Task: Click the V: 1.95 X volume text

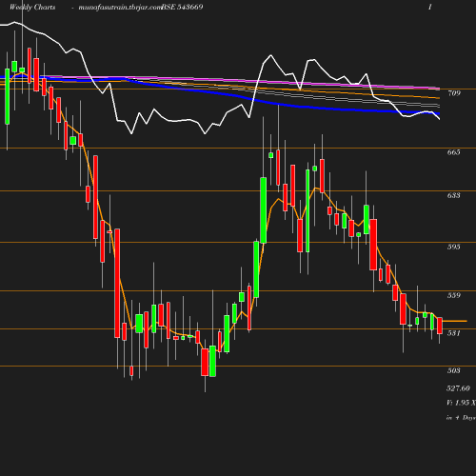Action: coord(461,403)
